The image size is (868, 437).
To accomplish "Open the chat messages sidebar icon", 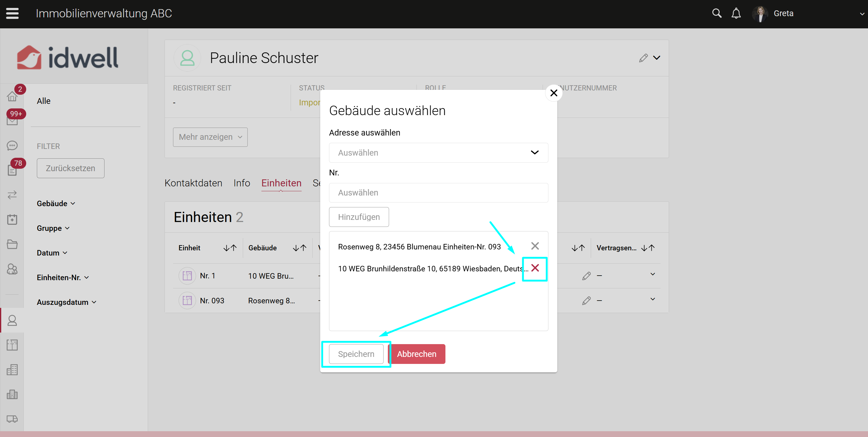I will (12, 146).
